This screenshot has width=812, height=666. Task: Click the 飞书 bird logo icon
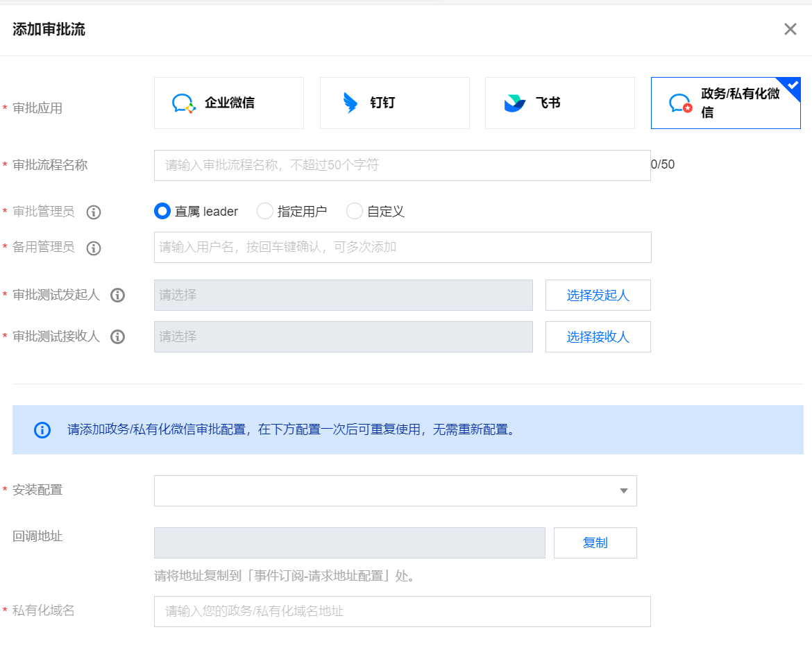(515, 103)
